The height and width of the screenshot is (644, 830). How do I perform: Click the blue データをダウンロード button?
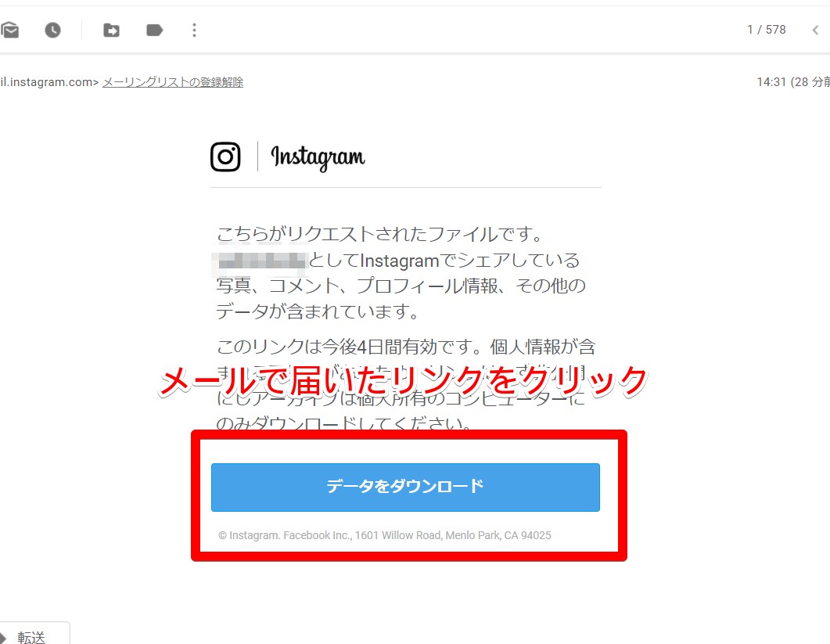coord(405,487)
